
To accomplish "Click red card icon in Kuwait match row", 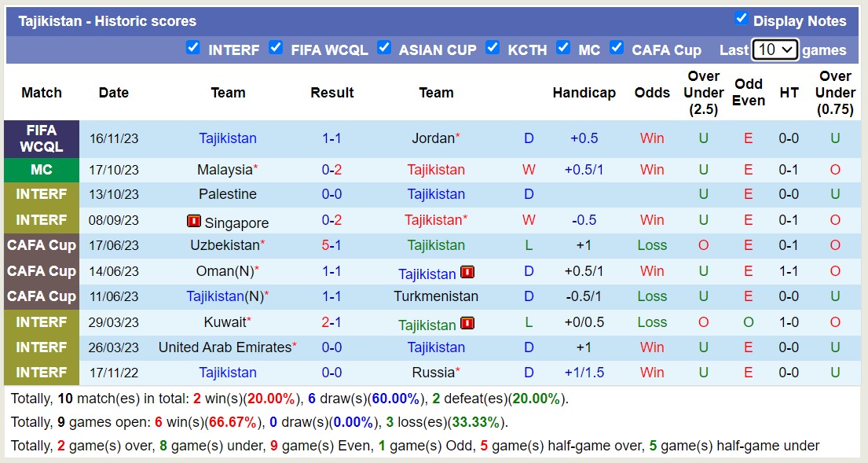I will (467, 323).
